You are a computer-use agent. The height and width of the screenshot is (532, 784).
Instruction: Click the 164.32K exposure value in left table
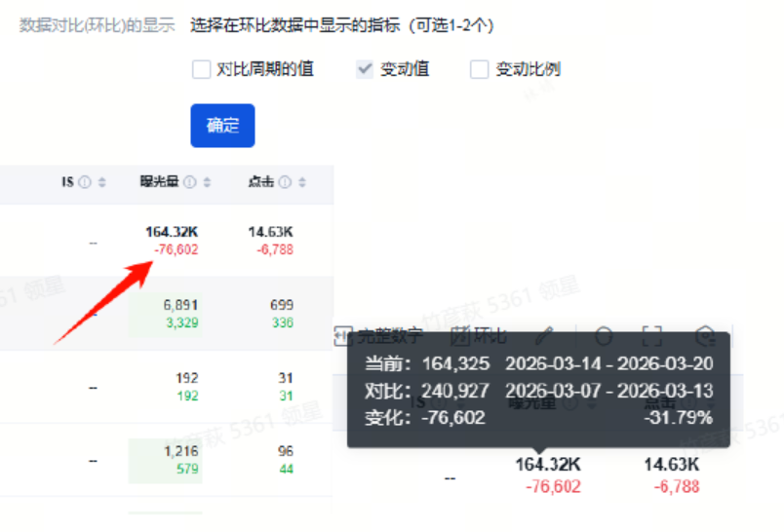pos(172,232)
